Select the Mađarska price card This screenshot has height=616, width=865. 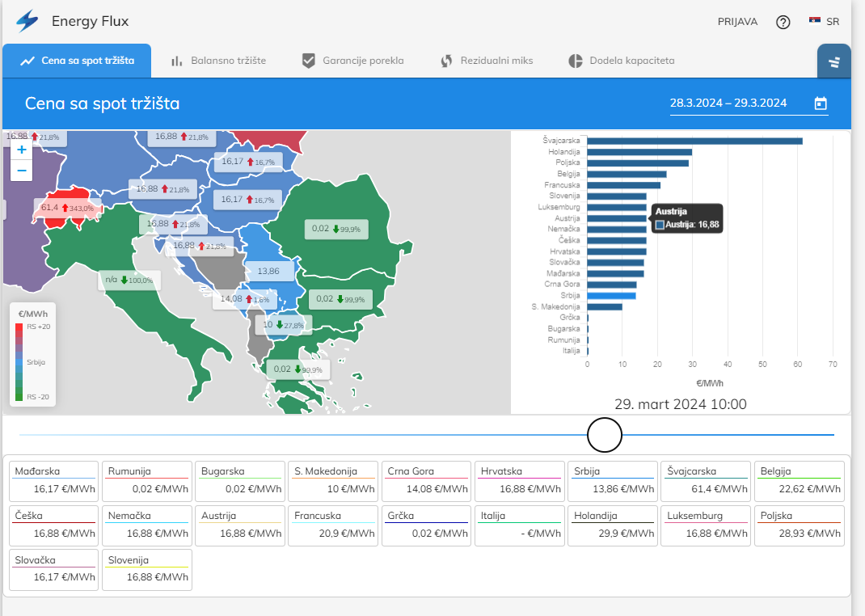(53, 481)
